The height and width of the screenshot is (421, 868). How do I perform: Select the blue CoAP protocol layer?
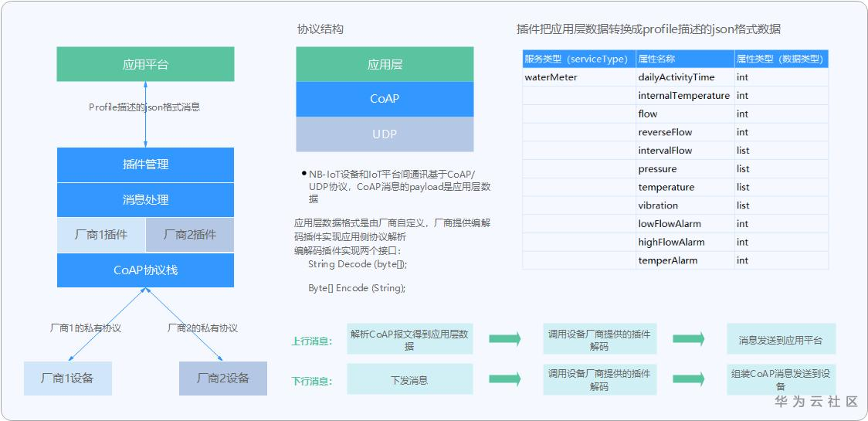[x=385, y=99]
